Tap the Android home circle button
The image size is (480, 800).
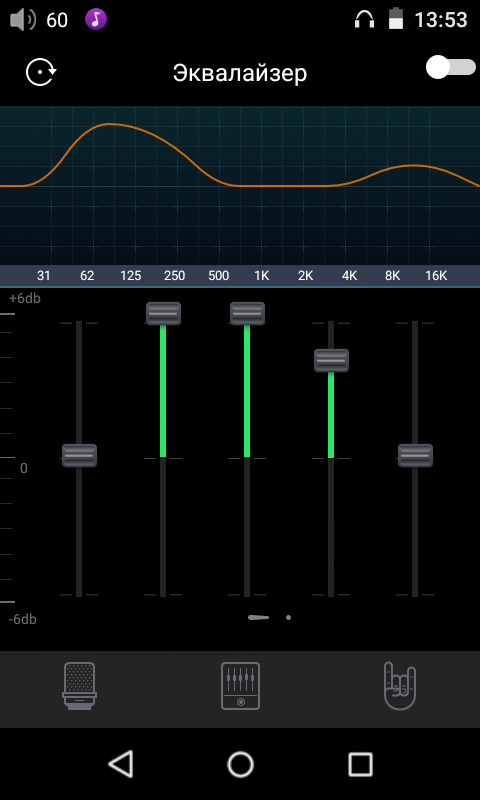[x=240, y=764]
